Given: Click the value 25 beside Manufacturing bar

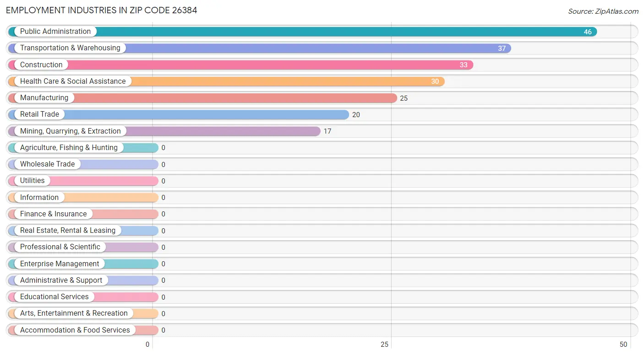Looking at the screenshot, I should 404,98.
